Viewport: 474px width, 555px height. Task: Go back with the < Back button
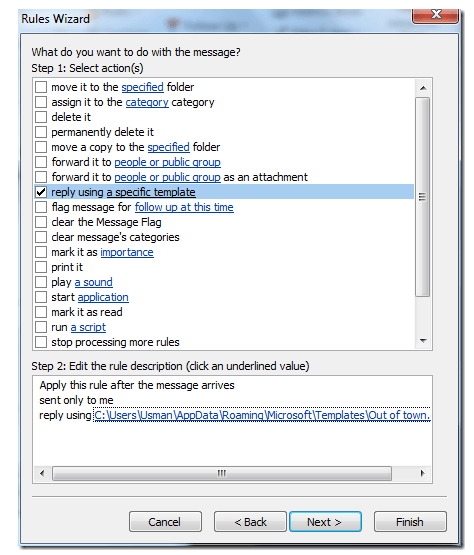click(250, 522)
